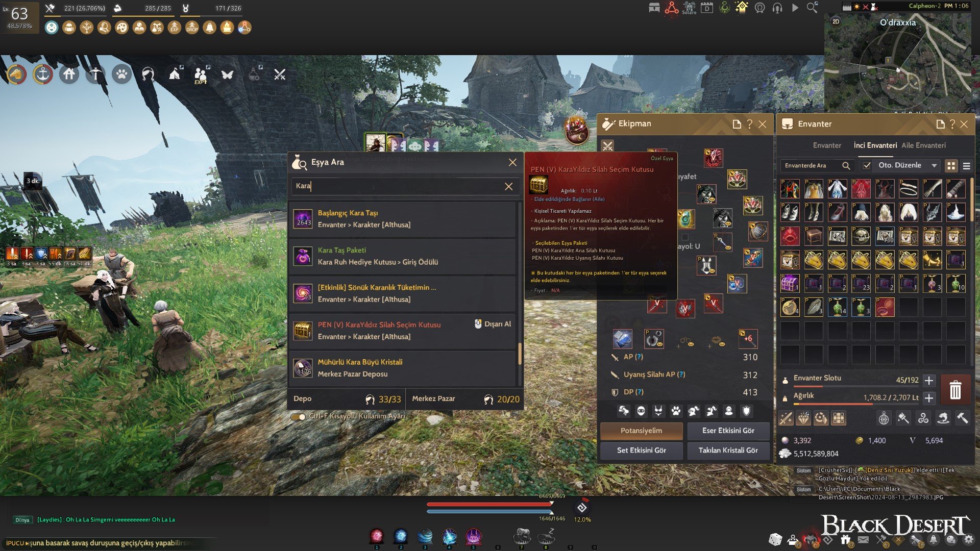Open the house residence icon
Image resolution: width=980 pixels, height=551 pixels.
(69, 74)
